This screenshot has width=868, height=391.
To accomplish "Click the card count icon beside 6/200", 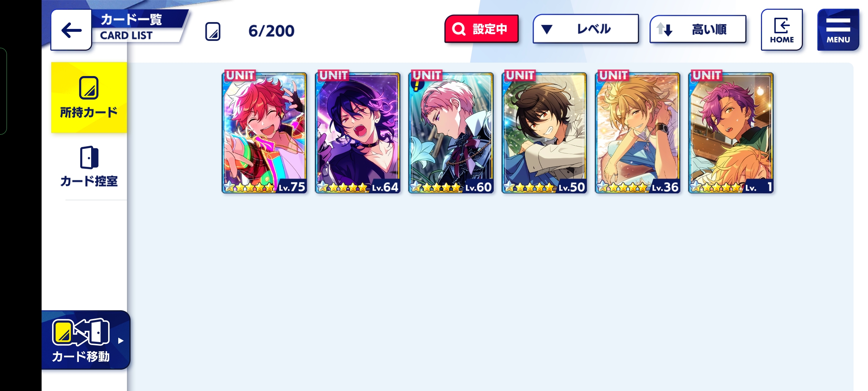I will pyautogui.click(x=213, y=31).
